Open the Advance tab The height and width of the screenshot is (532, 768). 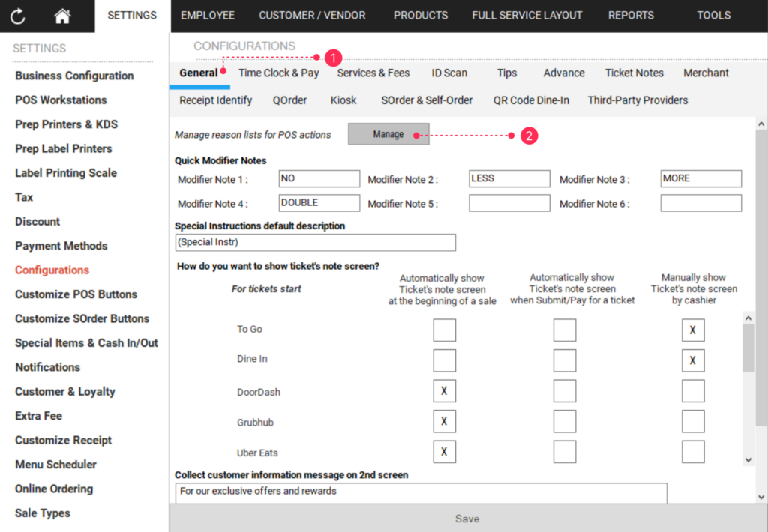(x=564, y=73)
